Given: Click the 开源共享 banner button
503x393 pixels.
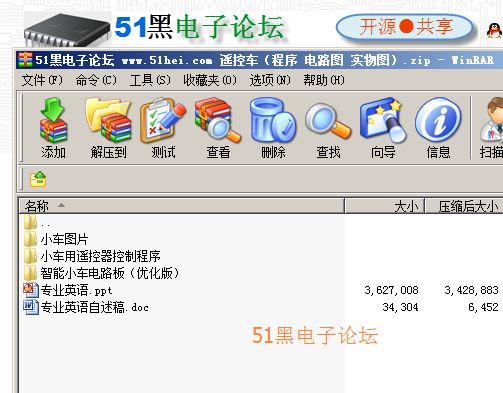Looking at the screenshot, I should (x=405, y=27).
